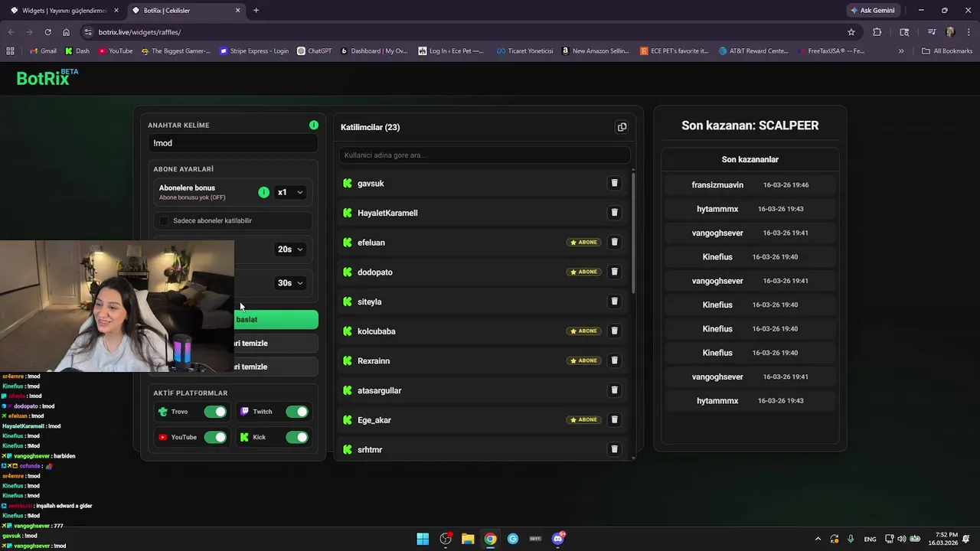The height and width of the screenshot is (551, 980).
Task: Click Kick icon beside gavsuk
Action: click(348, 183)
